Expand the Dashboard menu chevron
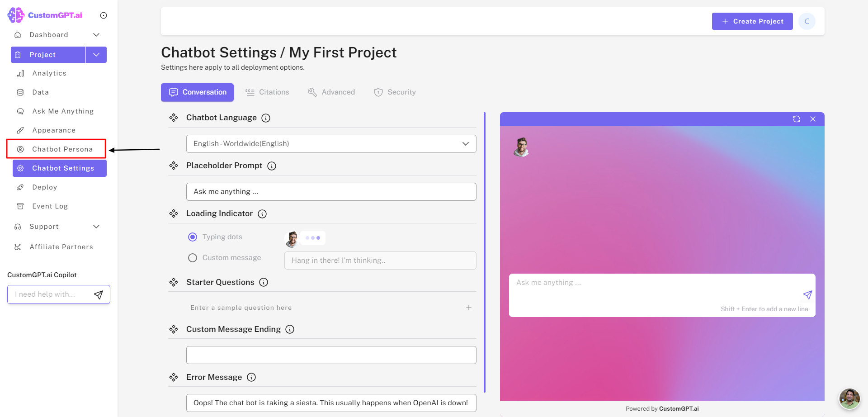 (96, 35)
